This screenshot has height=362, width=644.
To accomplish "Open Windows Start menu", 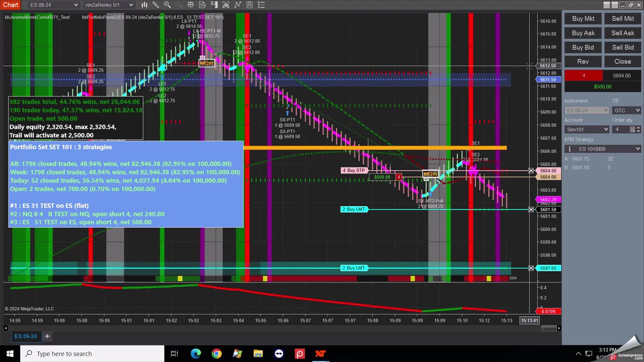I will (x=10, y=353).
